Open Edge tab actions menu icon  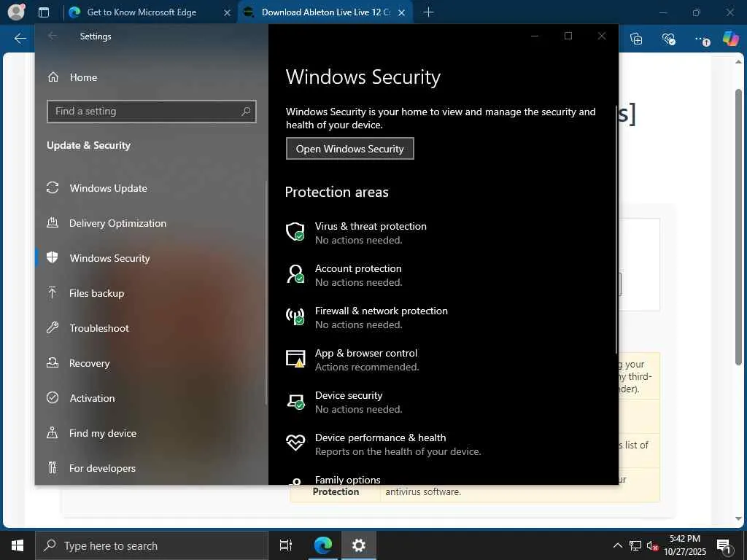tap(43, 12)
